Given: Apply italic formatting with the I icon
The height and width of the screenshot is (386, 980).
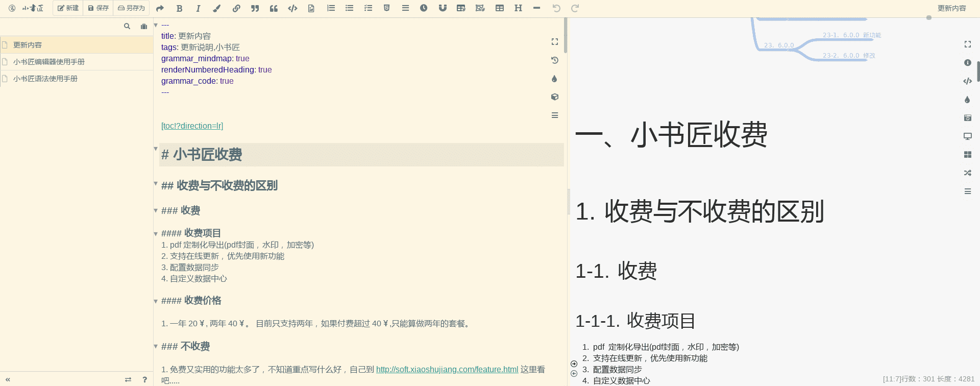Looking at the screenshot, I should coord(198,8).
